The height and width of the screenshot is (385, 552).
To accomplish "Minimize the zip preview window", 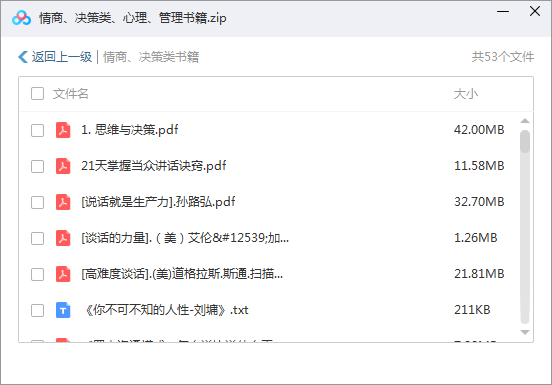I will point(503,12).
